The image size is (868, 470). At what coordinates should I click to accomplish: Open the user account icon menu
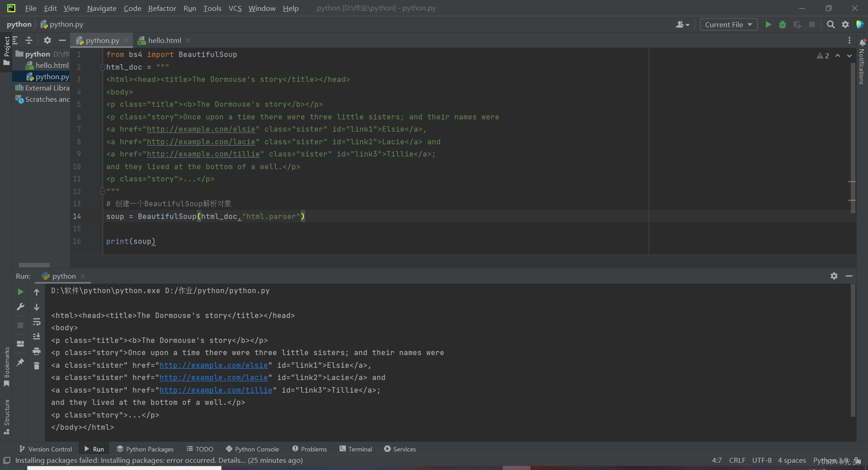coord(682,24)
